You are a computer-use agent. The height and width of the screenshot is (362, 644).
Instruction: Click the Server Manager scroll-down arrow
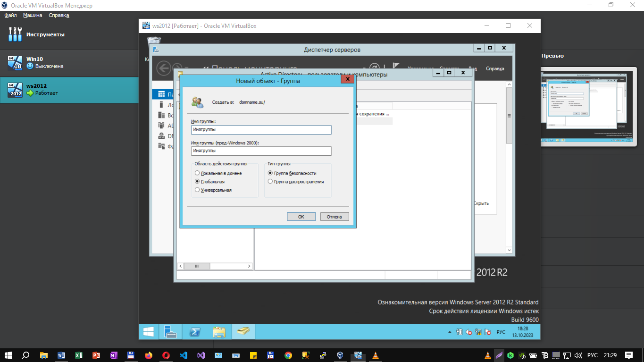click(509, 250)
